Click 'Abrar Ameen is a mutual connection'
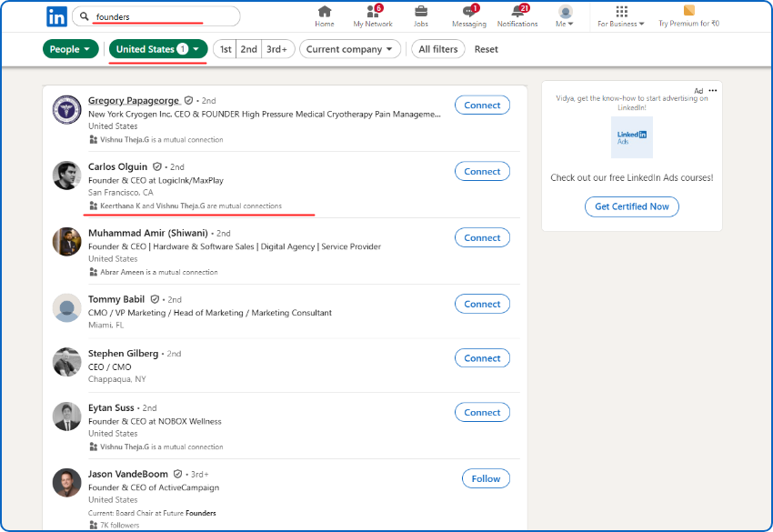This screenshot has width=773, height=532. pyautogui.click(x=159, y=272)
